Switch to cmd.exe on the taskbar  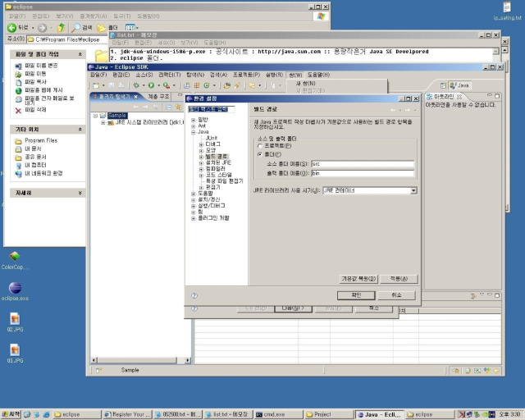click(x=278, y=414)
